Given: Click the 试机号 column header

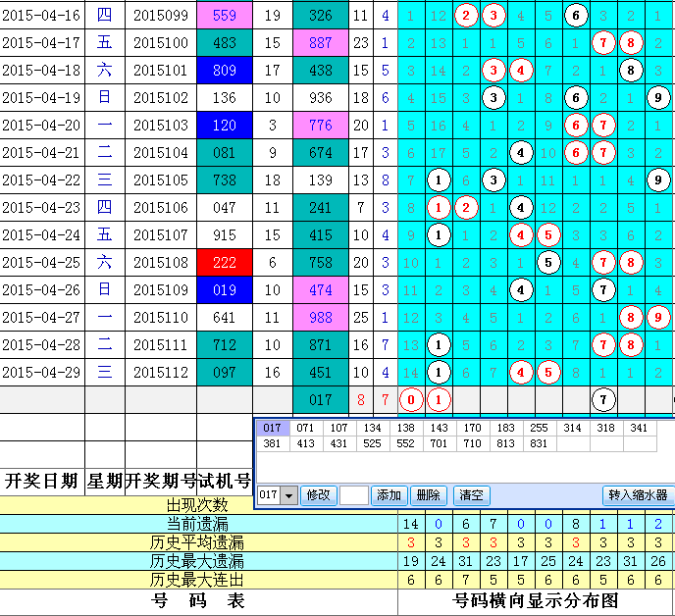Looking at the screenshot, I should click(225, 481).
